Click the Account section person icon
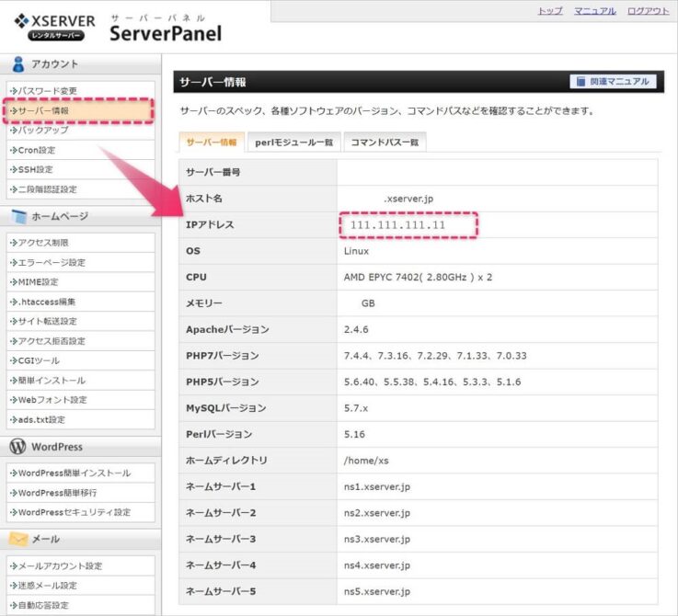 point(18,64)
